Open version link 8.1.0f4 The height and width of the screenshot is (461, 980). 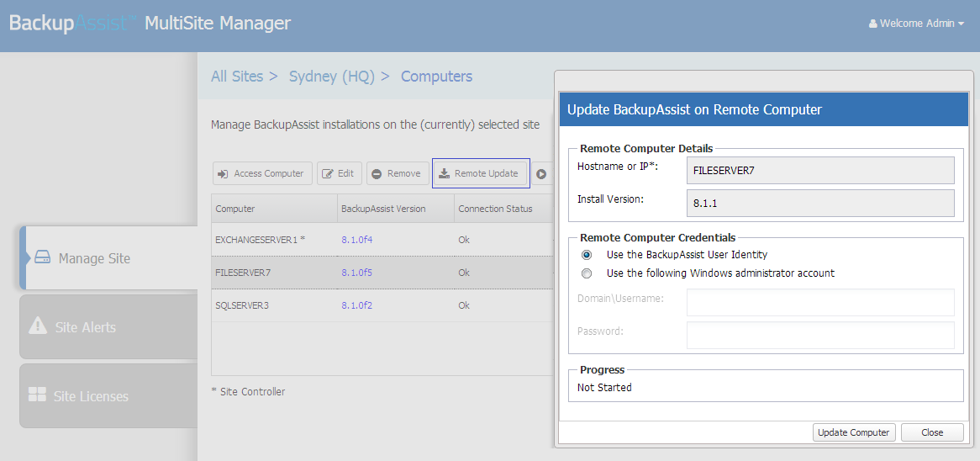coord(357,240)
